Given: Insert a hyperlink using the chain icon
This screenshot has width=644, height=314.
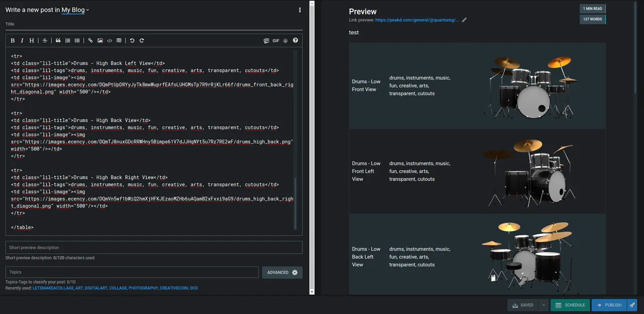Looking at the screenshot, I should [91, 41].
